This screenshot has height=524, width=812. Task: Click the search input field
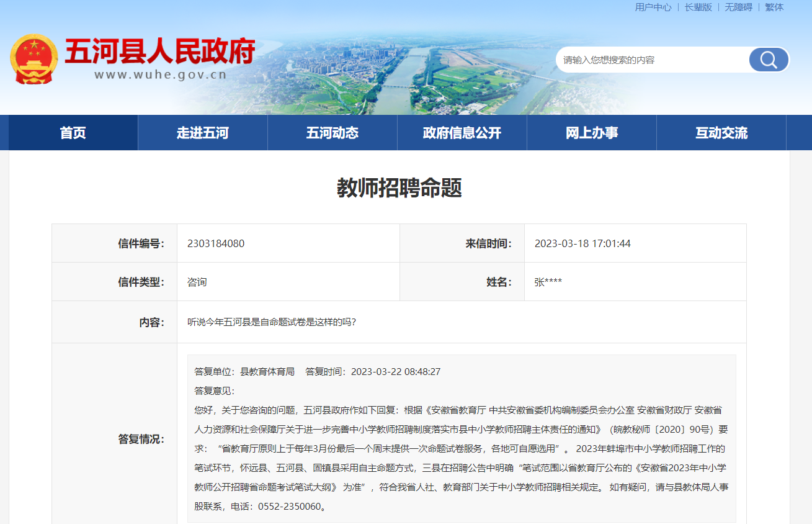[651, 60]
